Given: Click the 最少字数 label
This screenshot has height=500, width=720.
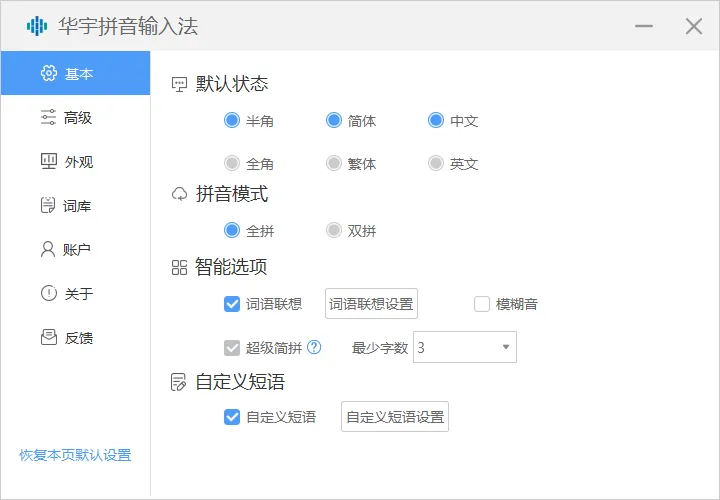Looking at the screenshot, I should point(380,348).
